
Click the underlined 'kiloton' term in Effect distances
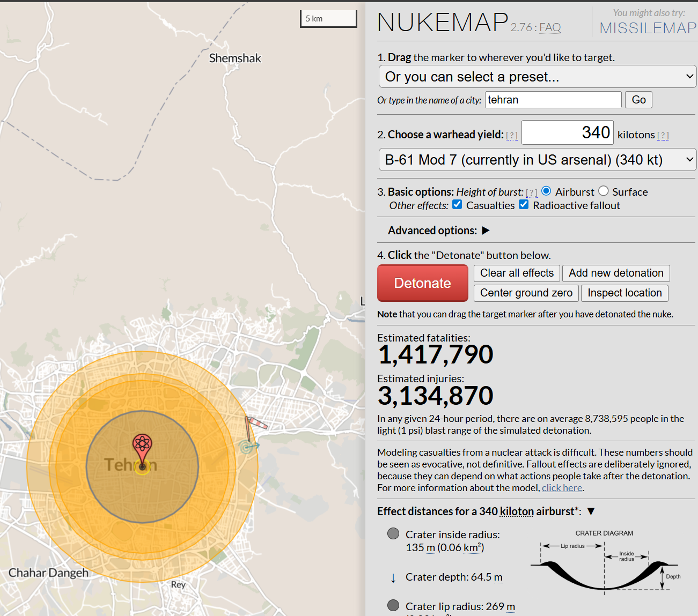click(517, 511)
